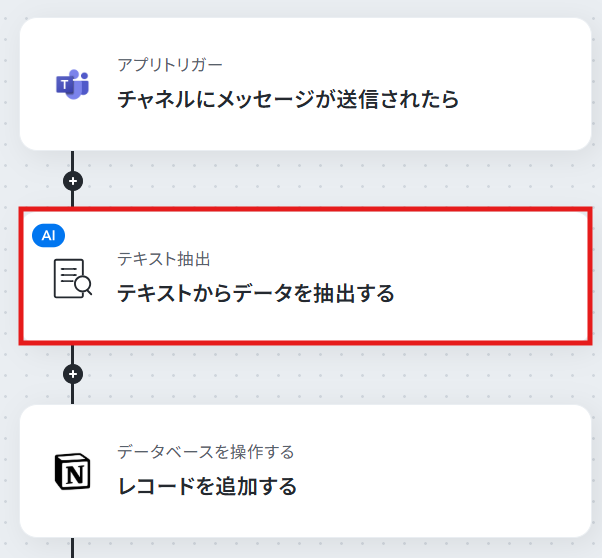Click the データベースを操作する label

tap(206, 452)
